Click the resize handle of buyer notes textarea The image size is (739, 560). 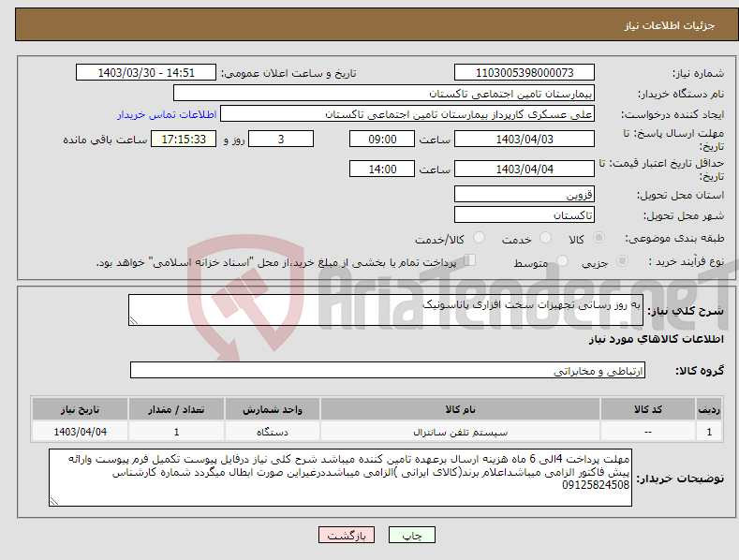[x=54, y=501]
